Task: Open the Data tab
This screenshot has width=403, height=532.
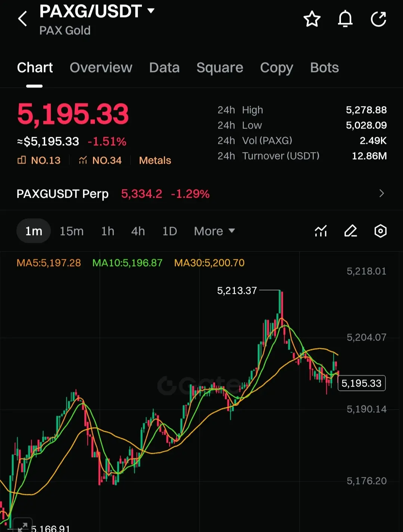Action: (164, 68)
